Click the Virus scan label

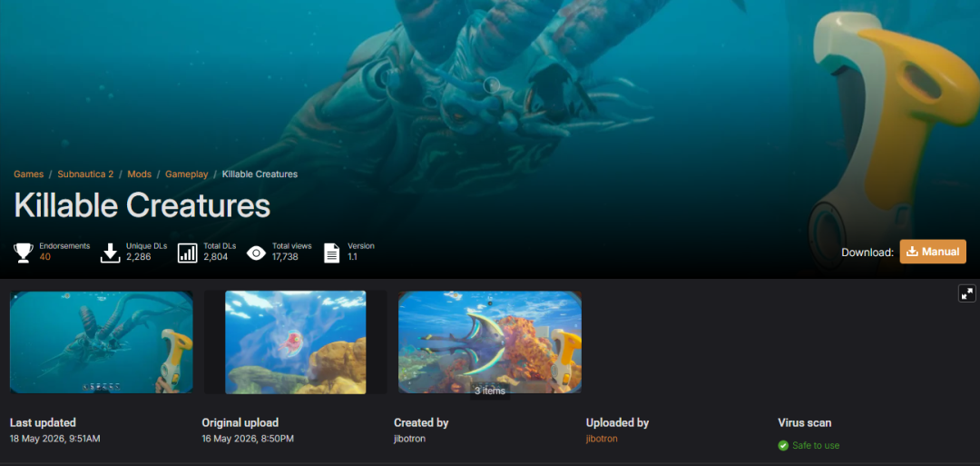tap(804, 422)
